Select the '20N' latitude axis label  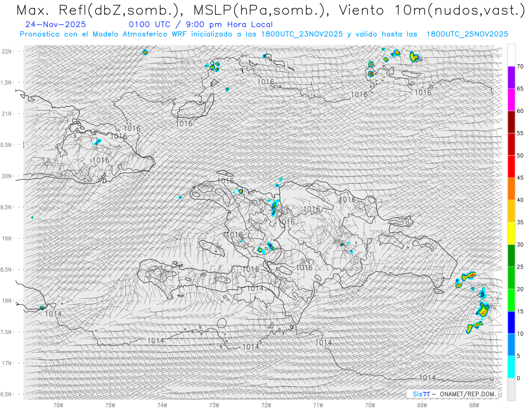(7, 176)
